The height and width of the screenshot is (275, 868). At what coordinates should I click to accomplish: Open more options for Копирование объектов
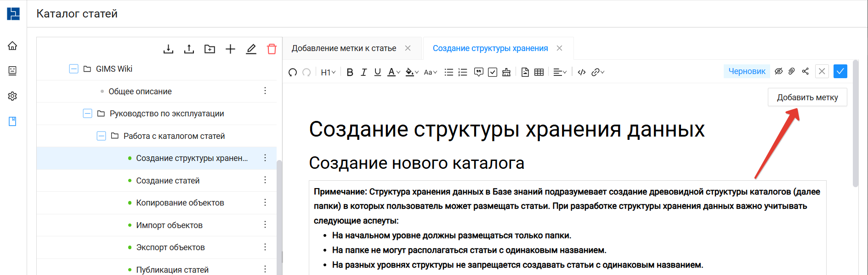coord(265,203)
